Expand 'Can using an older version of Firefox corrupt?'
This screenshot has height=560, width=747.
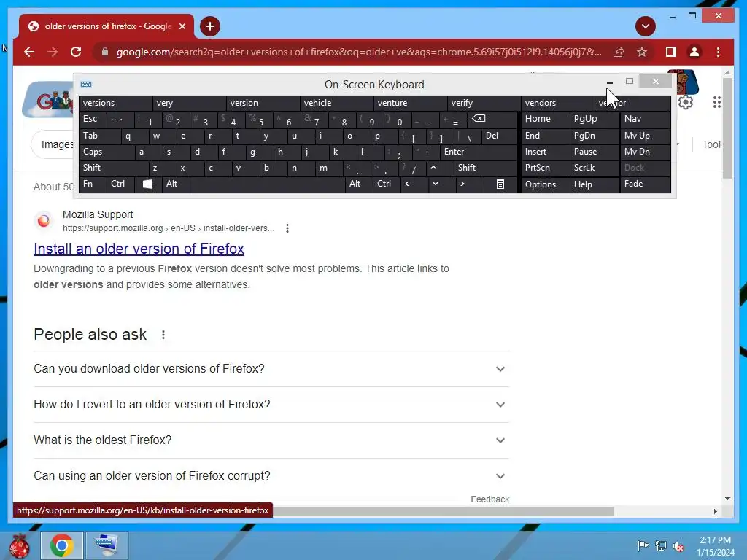271,476
